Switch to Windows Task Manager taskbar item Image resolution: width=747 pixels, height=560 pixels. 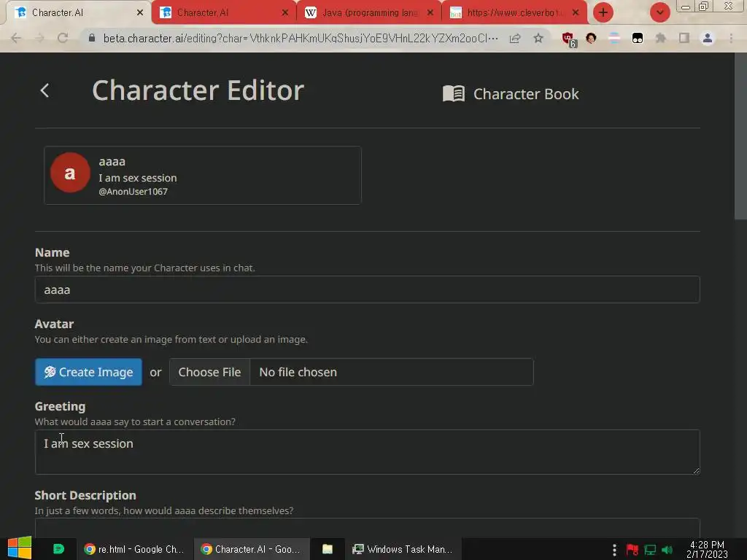[x=403, y=549]
